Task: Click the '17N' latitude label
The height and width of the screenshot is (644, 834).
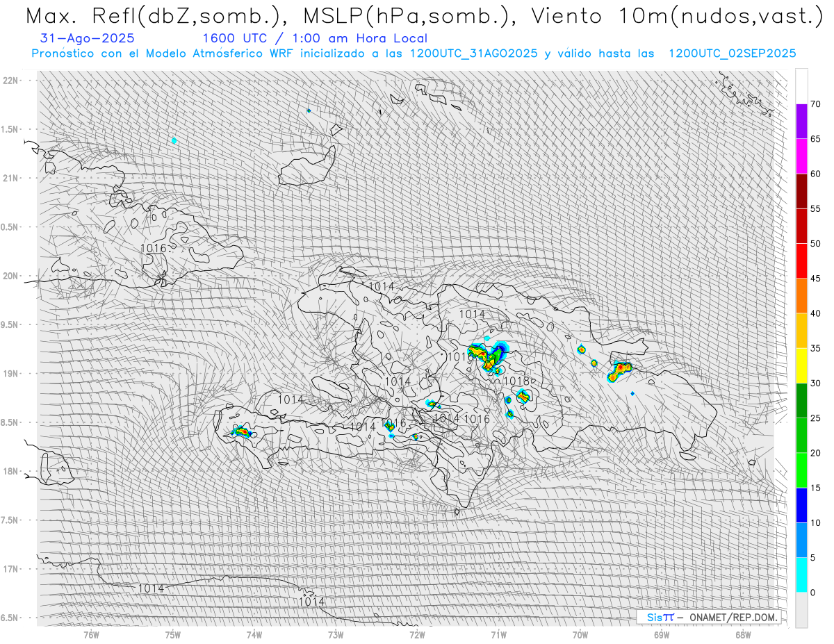Action: coord(11,569)
